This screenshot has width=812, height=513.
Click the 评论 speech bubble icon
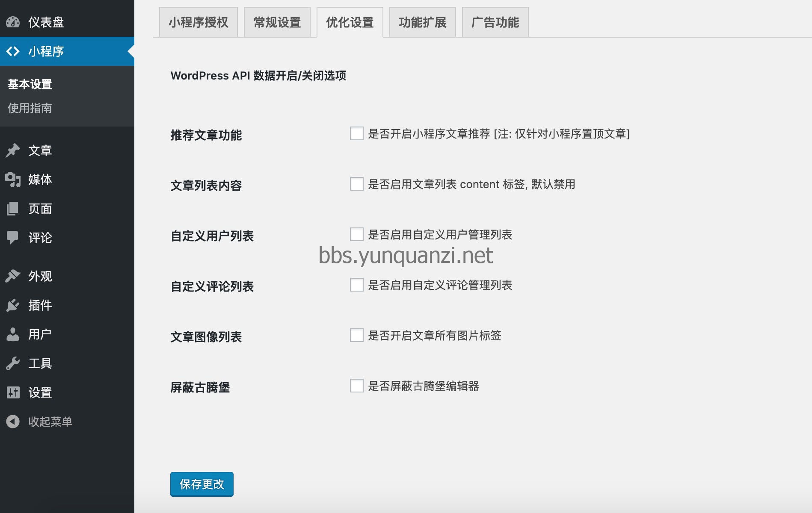pos(13,237)
